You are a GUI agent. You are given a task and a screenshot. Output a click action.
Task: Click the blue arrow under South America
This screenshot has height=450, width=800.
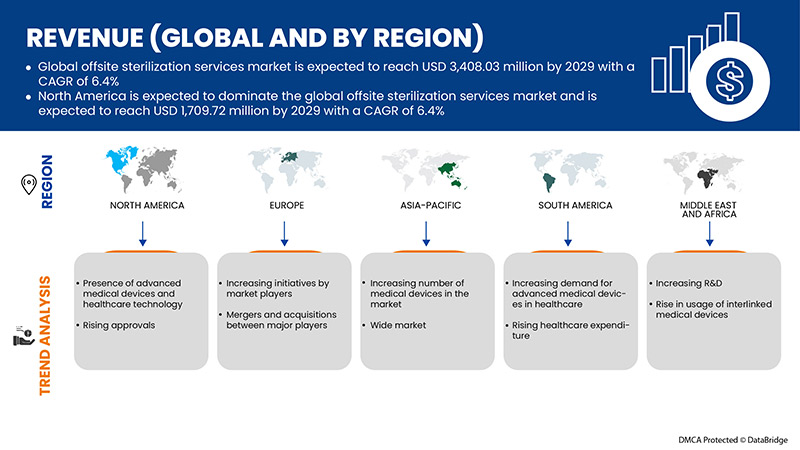[x=567, y=234]
